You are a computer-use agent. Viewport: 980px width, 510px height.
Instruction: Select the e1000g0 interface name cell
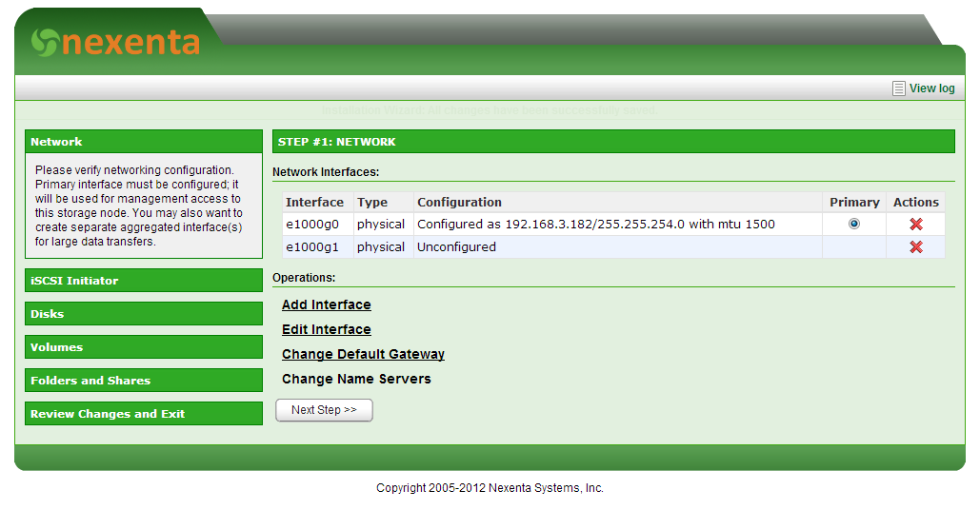point(317,225)
